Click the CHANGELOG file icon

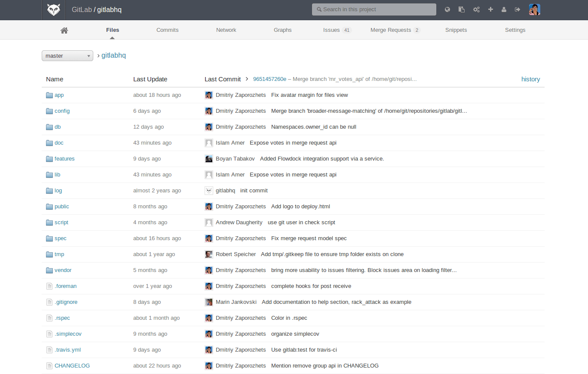click(49, 366)
